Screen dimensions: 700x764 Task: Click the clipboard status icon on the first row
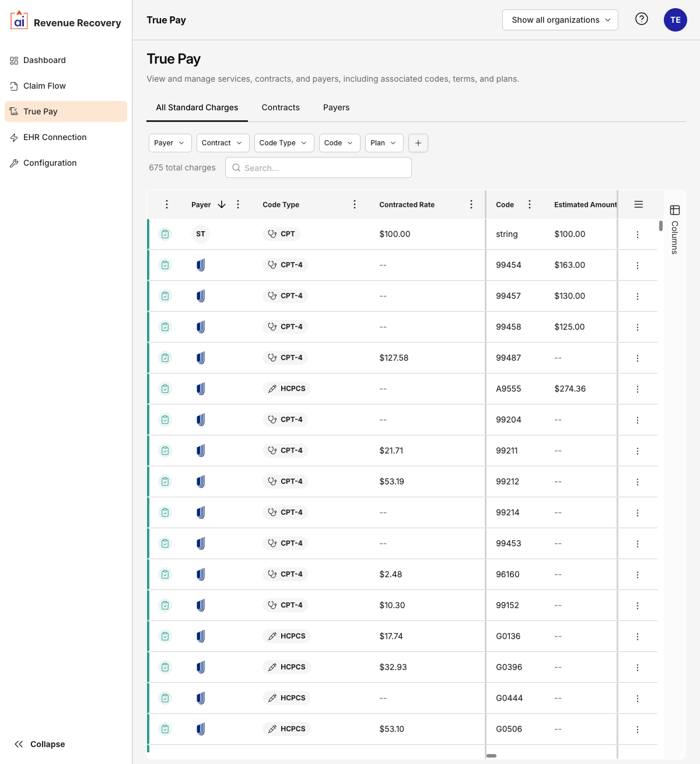tap(165, 233)
